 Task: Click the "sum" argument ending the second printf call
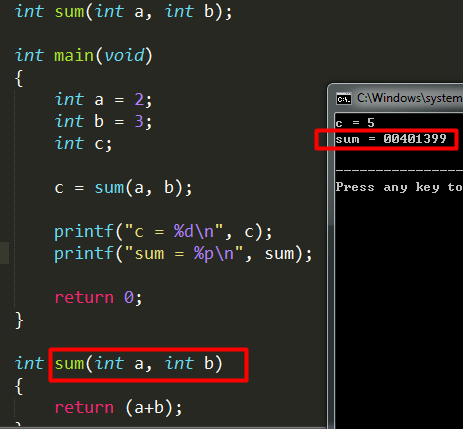click(x=279, y=254)
